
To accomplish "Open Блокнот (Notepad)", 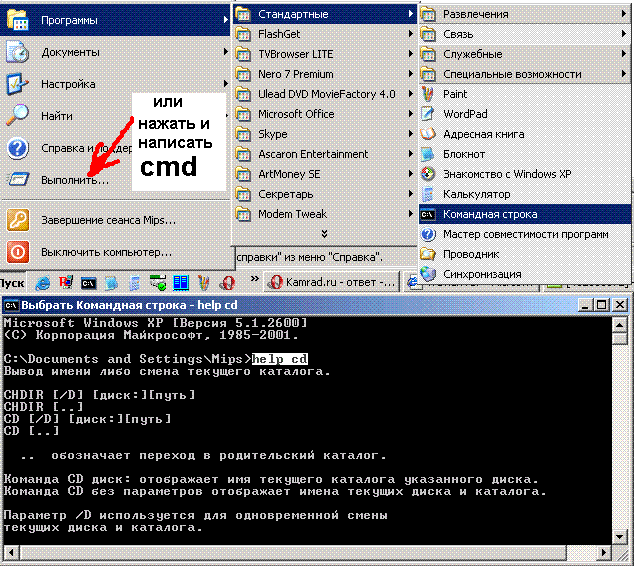I will tap(464, 154).
